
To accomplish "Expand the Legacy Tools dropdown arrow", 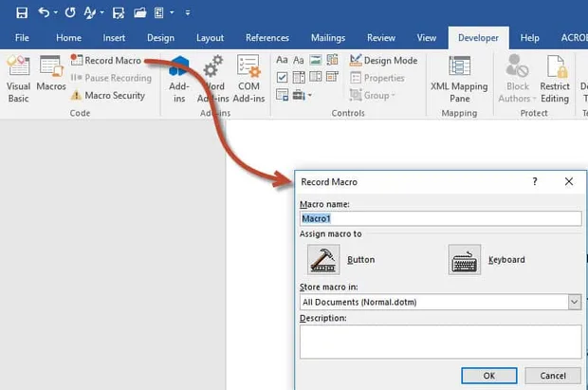I will [310, 95].
